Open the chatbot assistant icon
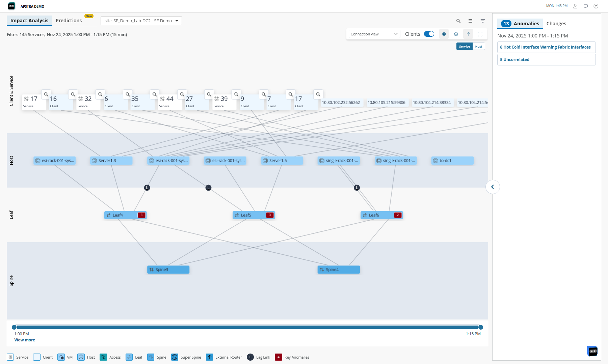This screenshot has width=608, height=364. 592,351
